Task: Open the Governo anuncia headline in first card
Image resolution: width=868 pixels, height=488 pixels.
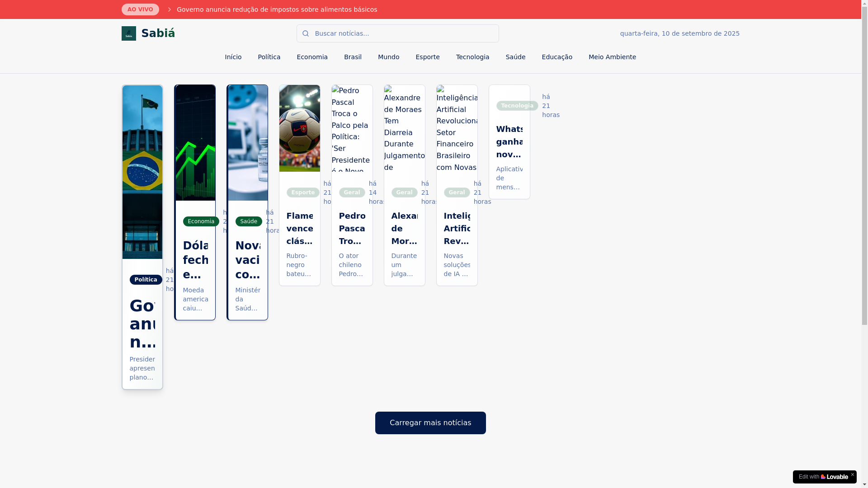Action: (x=142, y=324)
